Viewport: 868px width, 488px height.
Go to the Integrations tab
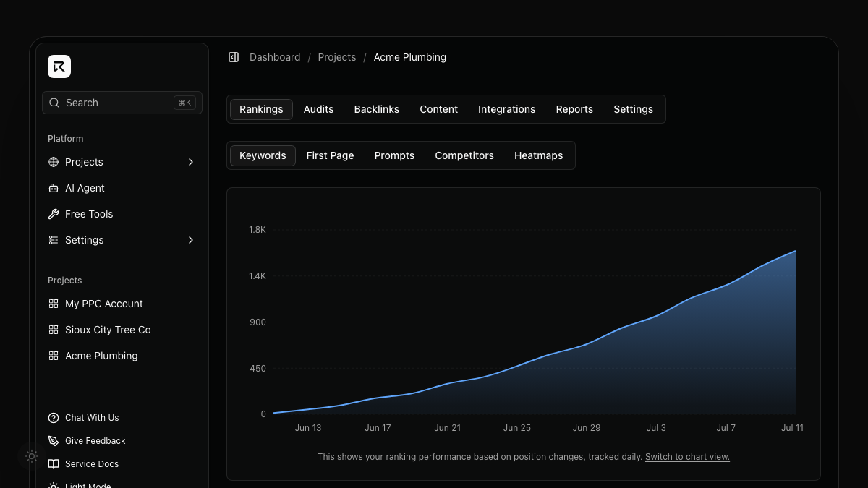tap(507, 109)
